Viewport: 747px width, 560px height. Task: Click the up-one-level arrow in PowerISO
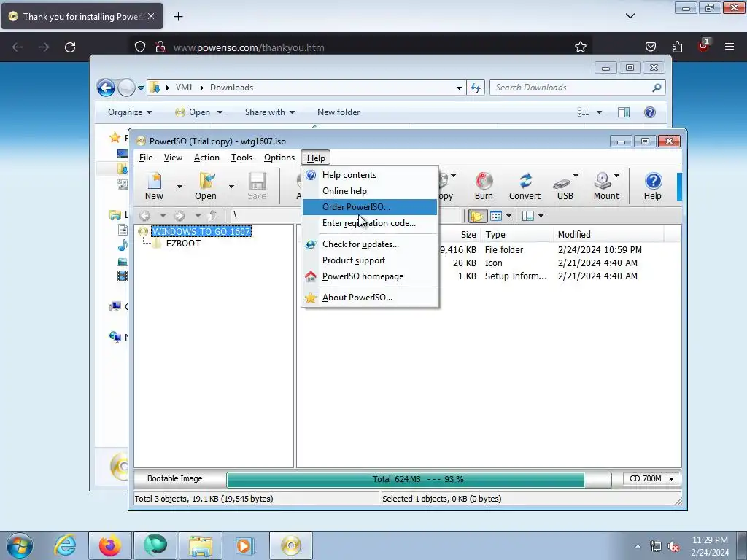213,216
